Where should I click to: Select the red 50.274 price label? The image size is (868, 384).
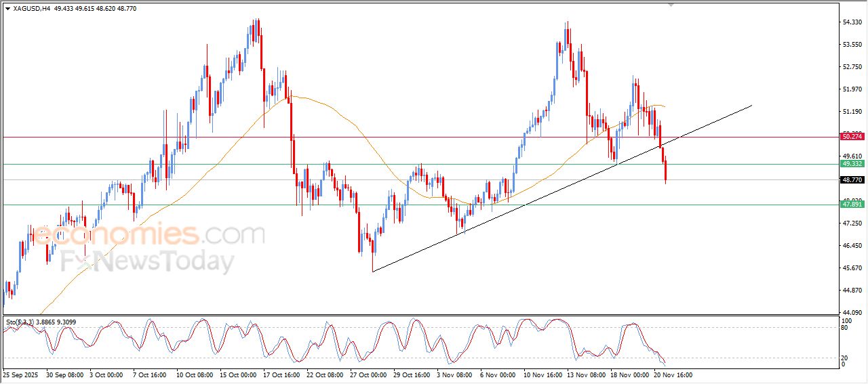click(x=852, y=137)
